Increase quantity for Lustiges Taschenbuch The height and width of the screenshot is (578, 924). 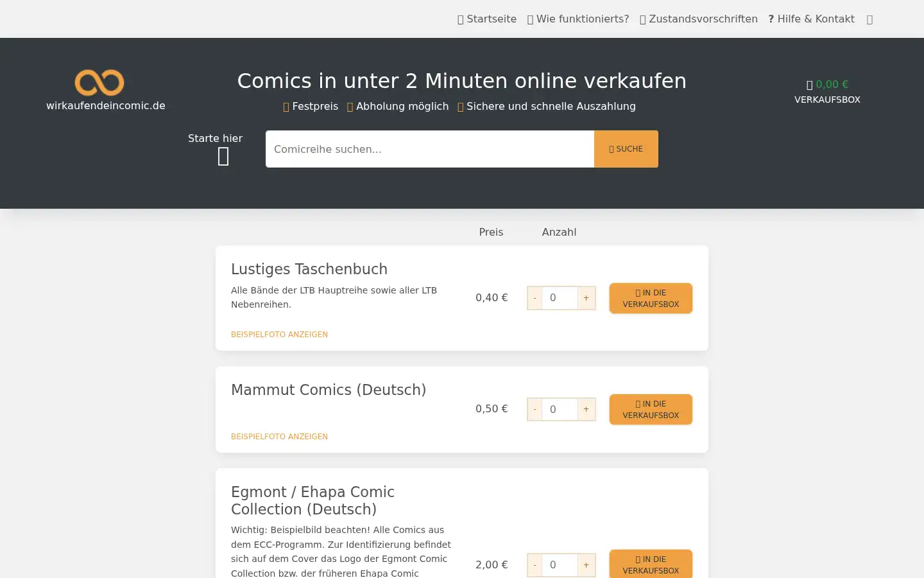point(586,298)
